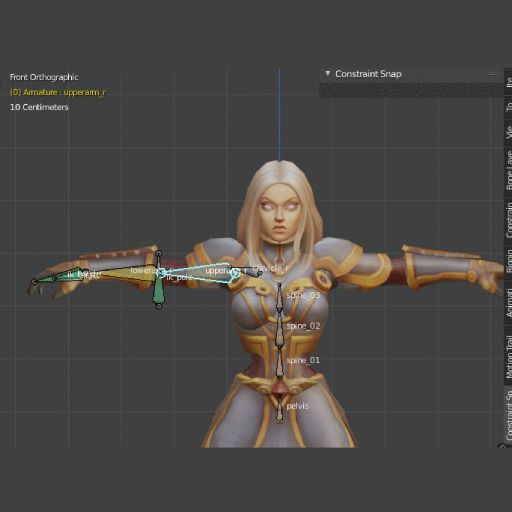Collapse the Constraint Snap panel

pyautogui.click(x=328, y=73)
